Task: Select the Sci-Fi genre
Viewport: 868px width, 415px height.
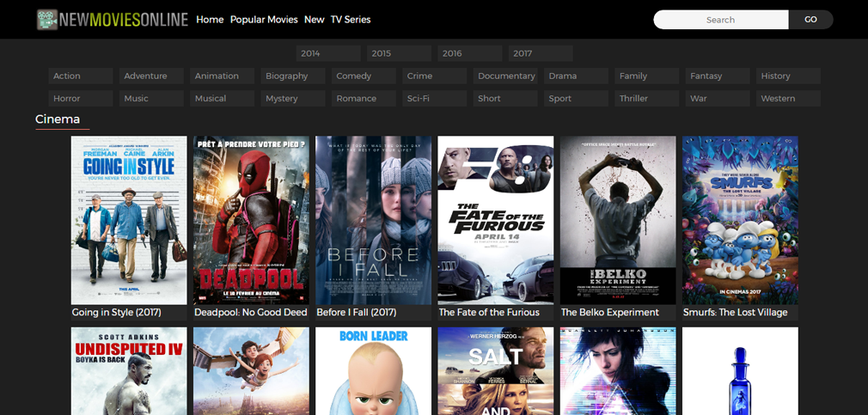Action: (435, 99)
